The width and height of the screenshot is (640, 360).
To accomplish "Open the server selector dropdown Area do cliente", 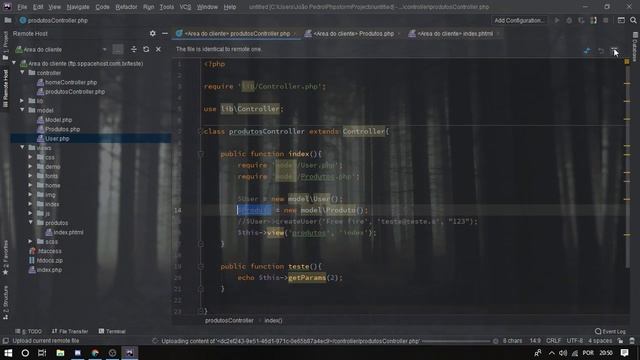I will [x=61, y=49].
